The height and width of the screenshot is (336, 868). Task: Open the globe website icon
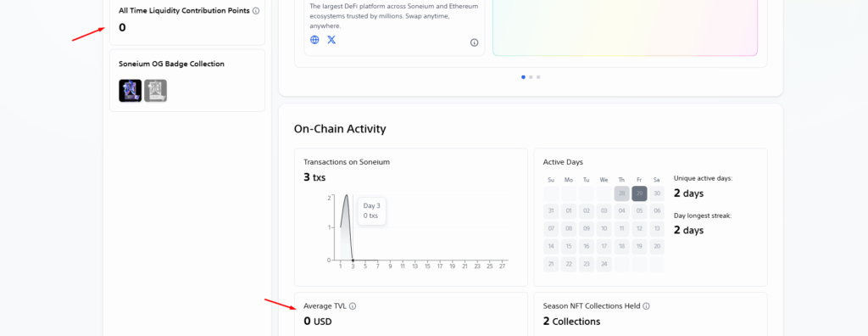tap(314, 40)
